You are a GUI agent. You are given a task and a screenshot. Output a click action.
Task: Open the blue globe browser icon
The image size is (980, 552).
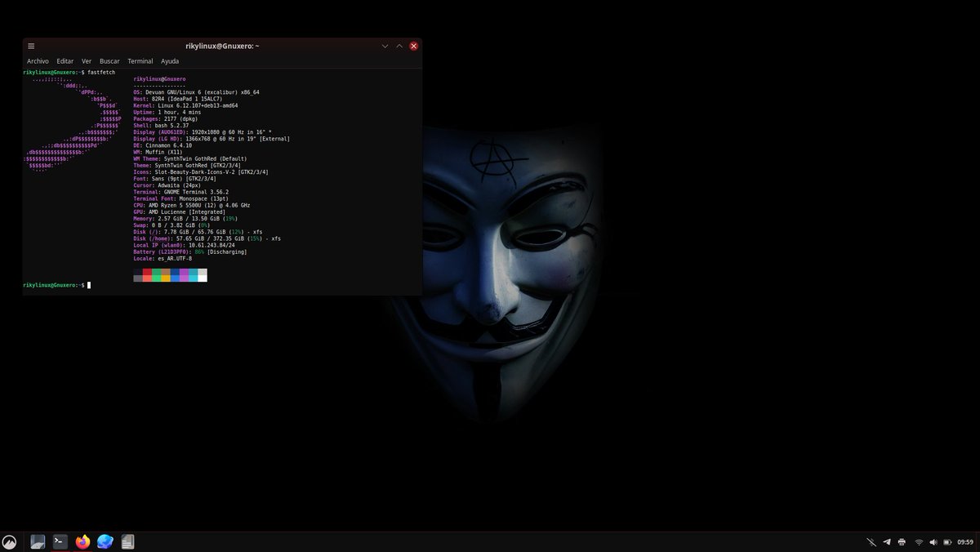(x=105, y=541)
